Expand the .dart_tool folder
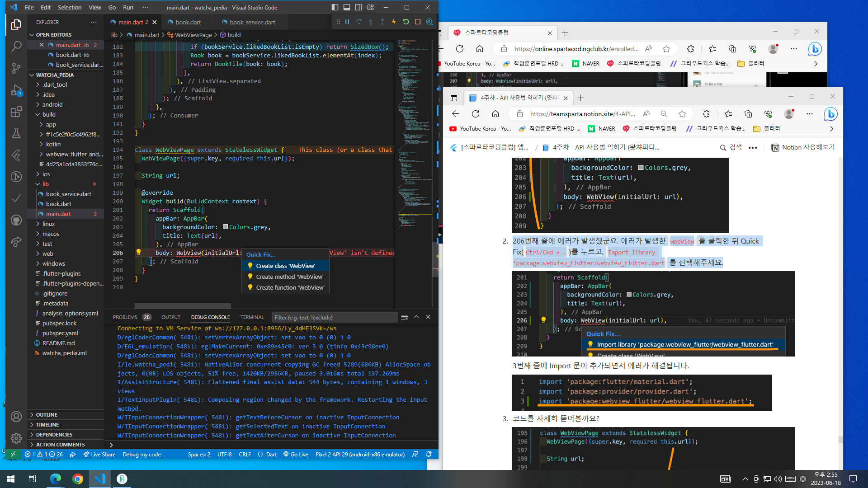This screenshot has height=488, width=868. 66,84
